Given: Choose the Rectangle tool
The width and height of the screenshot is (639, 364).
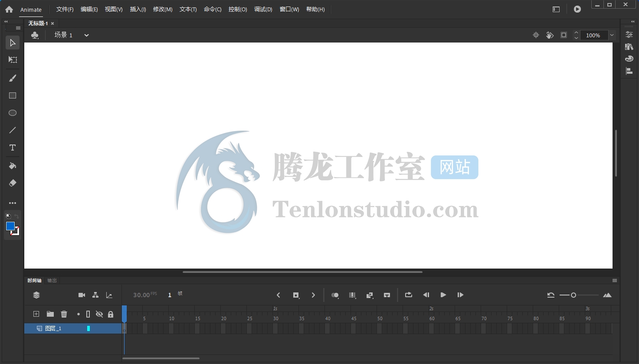Looking at the screenshot, I should pyautogui.click(x=13, y=95).
